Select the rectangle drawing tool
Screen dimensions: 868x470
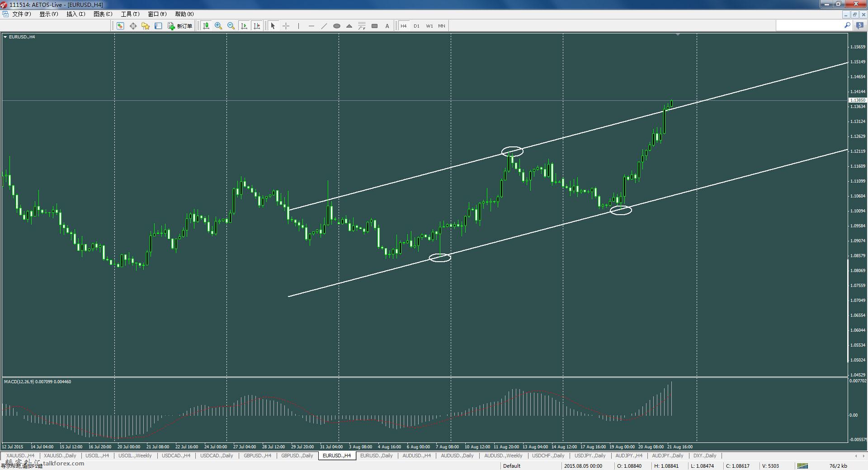[374, 26]
